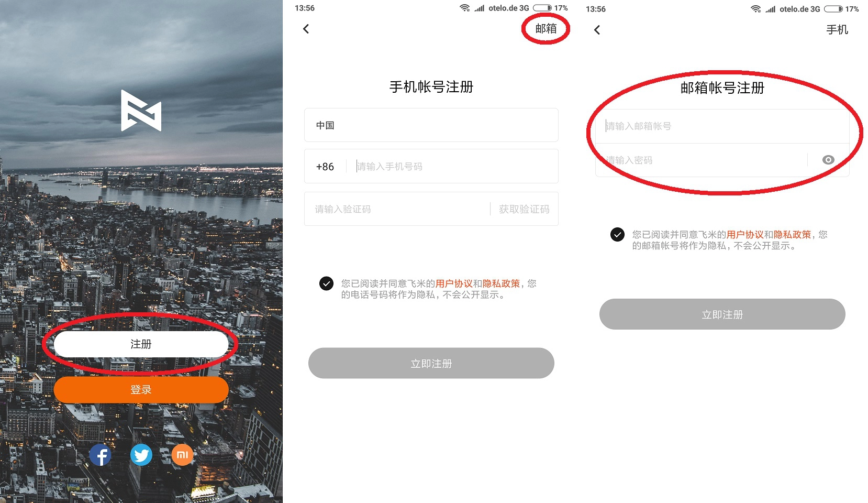Tap 13:56 clock on email registration screen
Image resolution: width=868 pixels, height=503 pixels.
pyautogui.click(x=596, y=9)
